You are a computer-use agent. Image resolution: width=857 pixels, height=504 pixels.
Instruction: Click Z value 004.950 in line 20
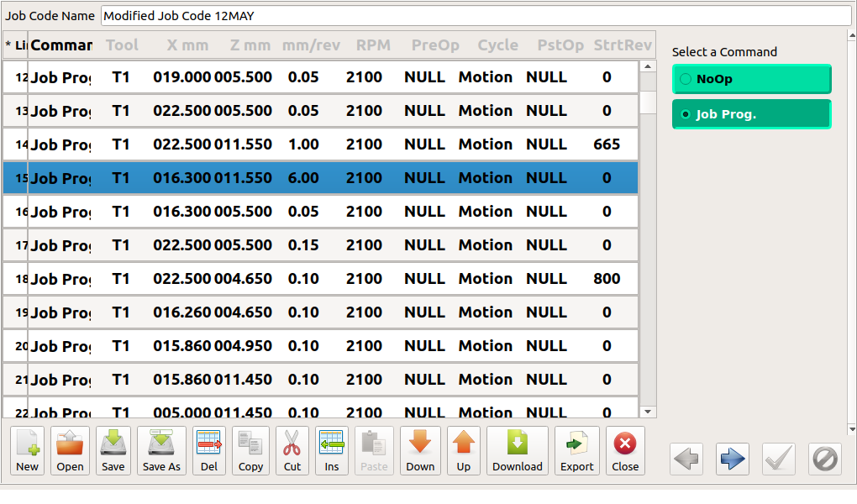point(243,346)
